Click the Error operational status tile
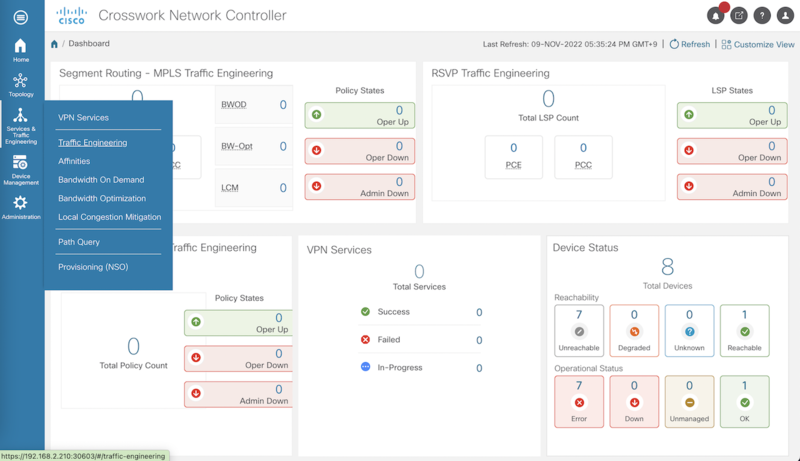Screen dimensions: 800x461 [x=579, y=401]
